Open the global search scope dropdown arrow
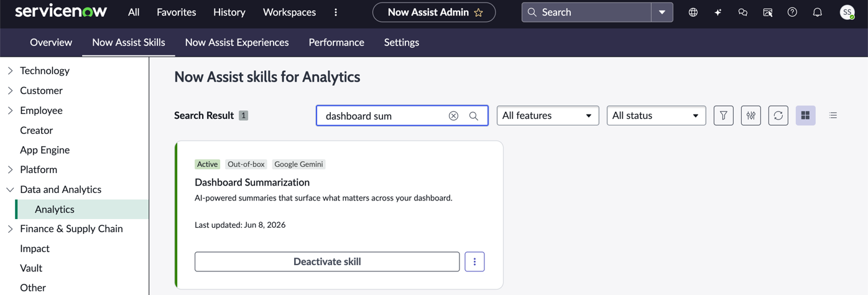Screen dimensions: 868x295 [662, 12]
